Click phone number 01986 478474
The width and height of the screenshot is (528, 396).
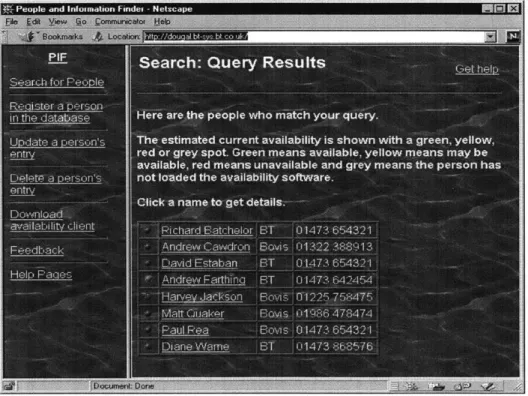(334, 314)
